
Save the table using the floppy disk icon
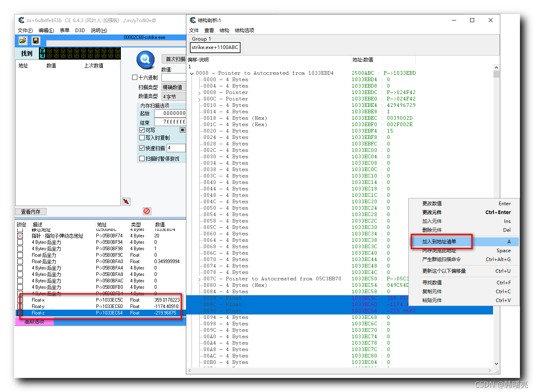(36, 41)
